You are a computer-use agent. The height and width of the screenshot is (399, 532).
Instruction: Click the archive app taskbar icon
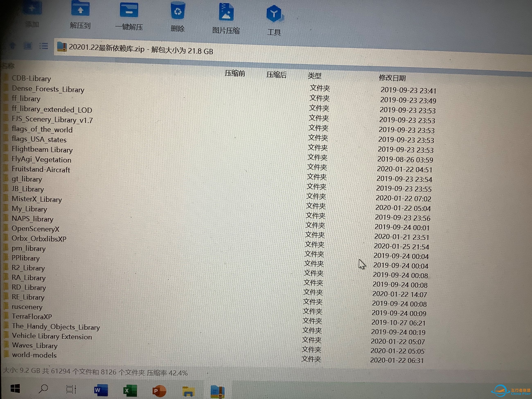[x=218, y=392]
